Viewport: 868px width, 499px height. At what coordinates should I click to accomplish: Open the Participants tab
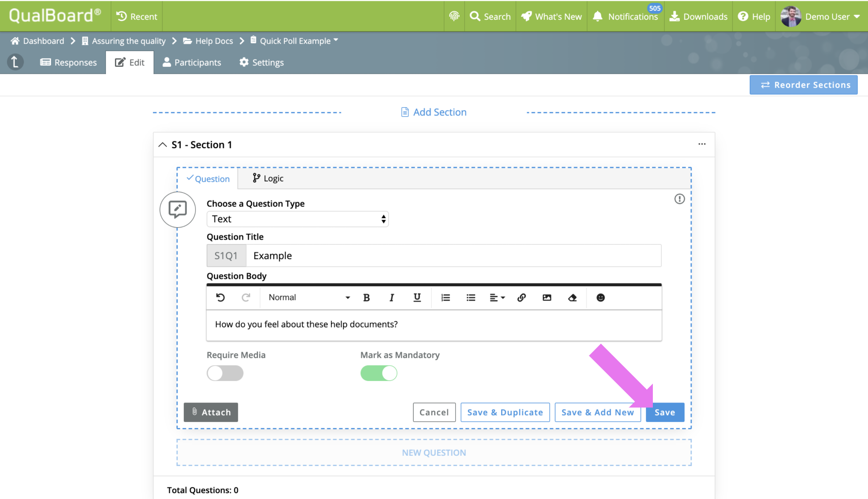tap(192, 62)
